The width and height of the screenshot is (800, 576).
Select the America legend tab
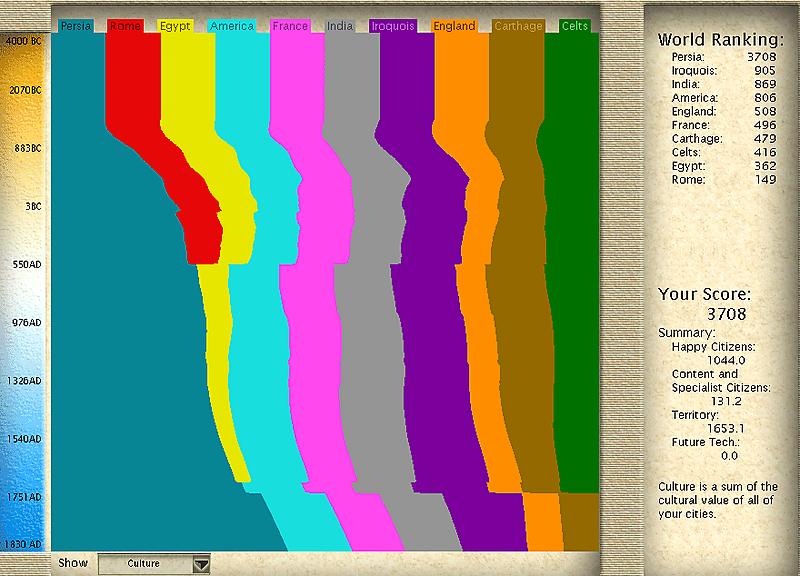pyautogui.click(x=232, y=26)
